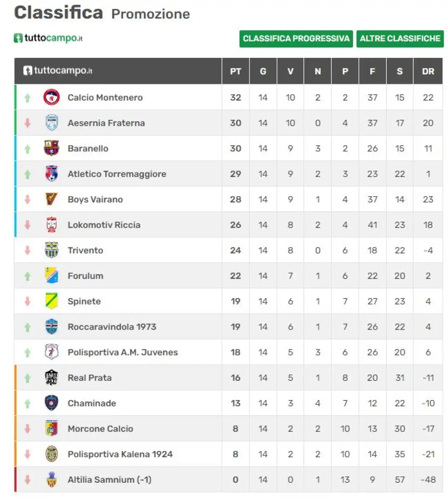Image resolution: width=448 pixels, height=502 pixels.
Task: Click the Boys Vairano team crest
Action: pos(51,199)
